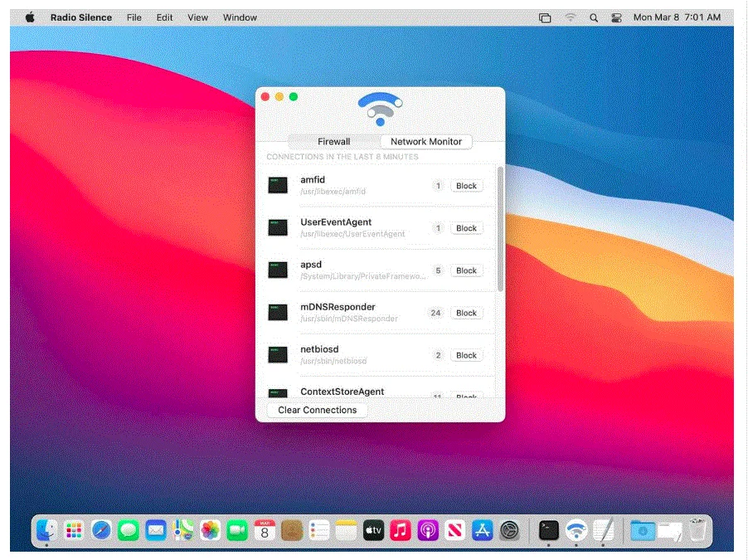748x560 pixels.
Task: Launch Safari from the Dock
Action: point(101,530)
